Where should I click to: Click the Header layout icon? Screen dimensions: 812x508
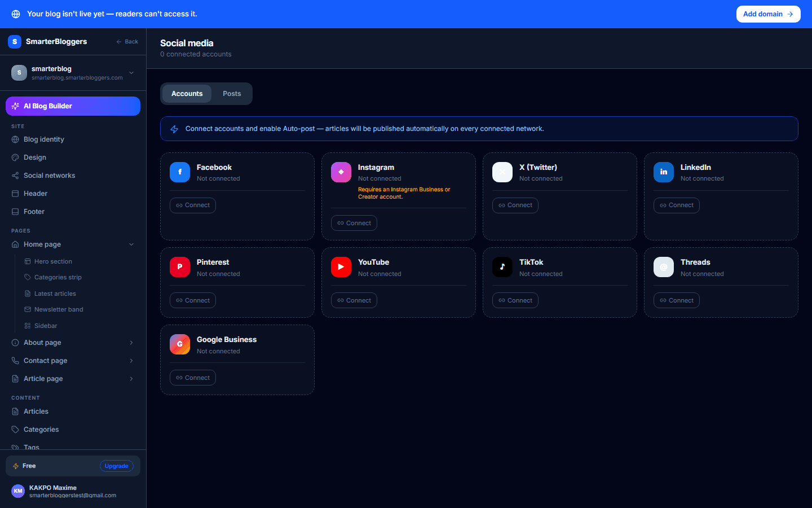click(x=15, y=194)
